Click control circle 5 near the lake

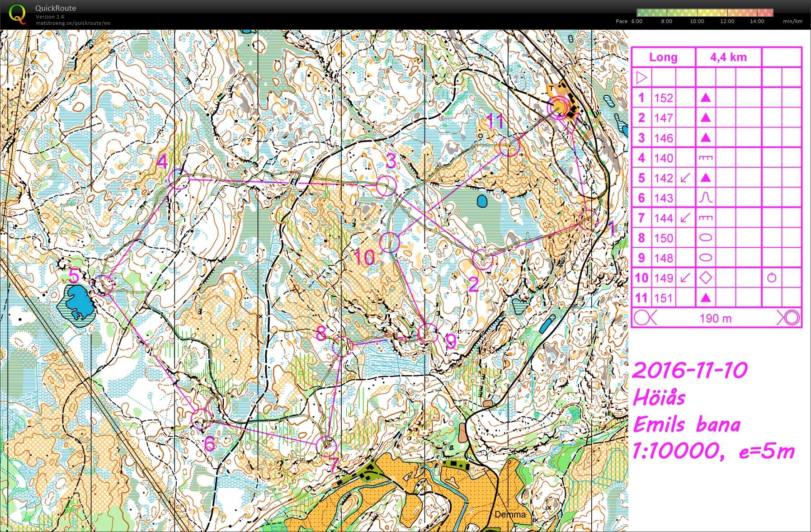click(104, 285)
